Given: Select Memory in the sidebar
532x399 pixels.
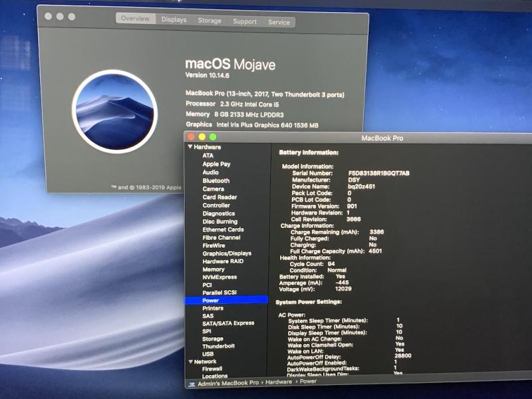Looking at the screenshot, I should click(x=213, y=269).
